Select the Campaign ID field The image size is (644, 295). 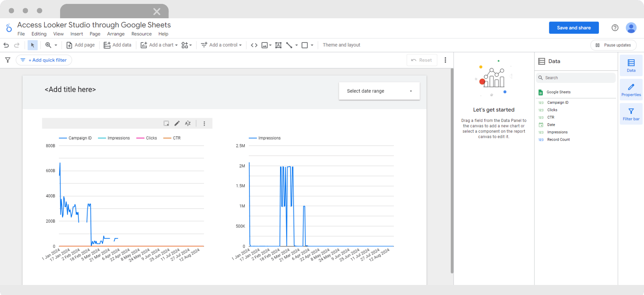point(557,103)
